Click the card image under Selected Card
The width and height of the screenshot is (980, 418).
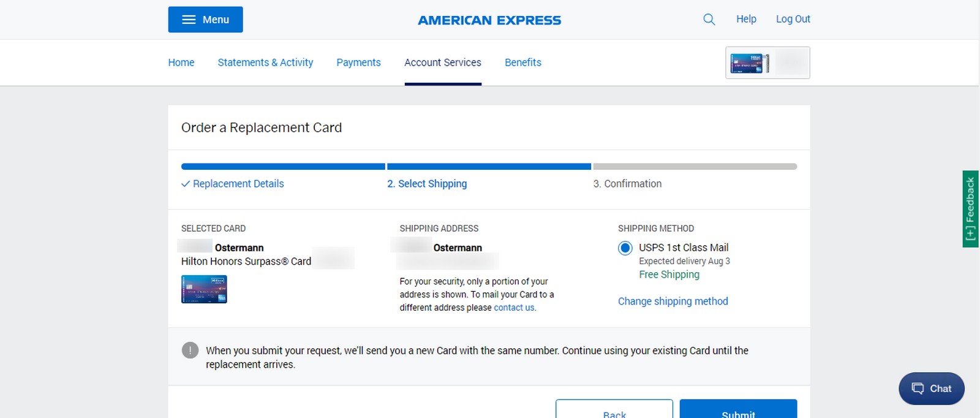click(204, 289)
